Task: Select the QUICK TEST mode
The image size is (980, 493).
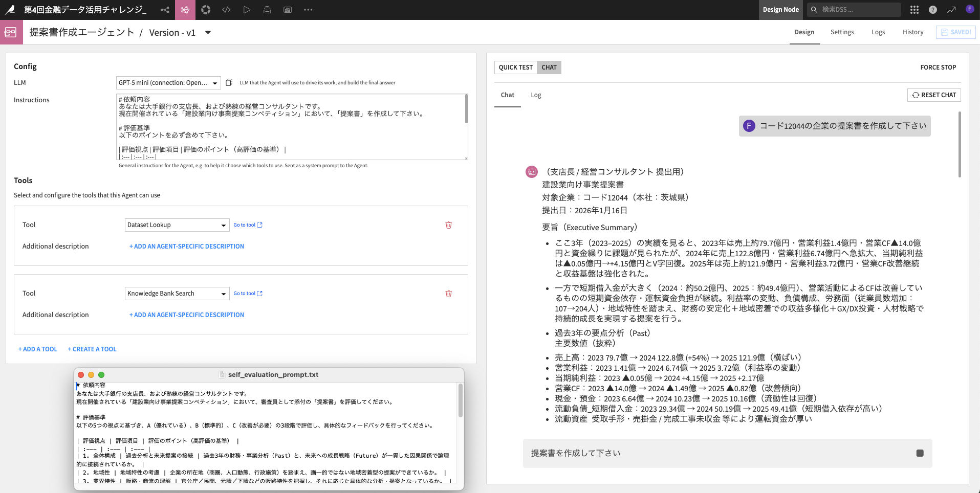Action: click(516, 68)
